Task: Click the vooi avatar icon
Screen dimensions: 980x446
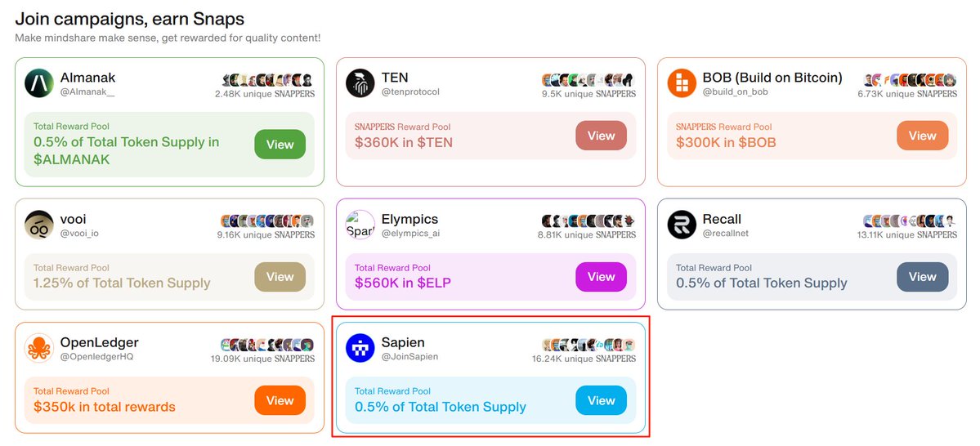Action: click(x=39, y=225)
